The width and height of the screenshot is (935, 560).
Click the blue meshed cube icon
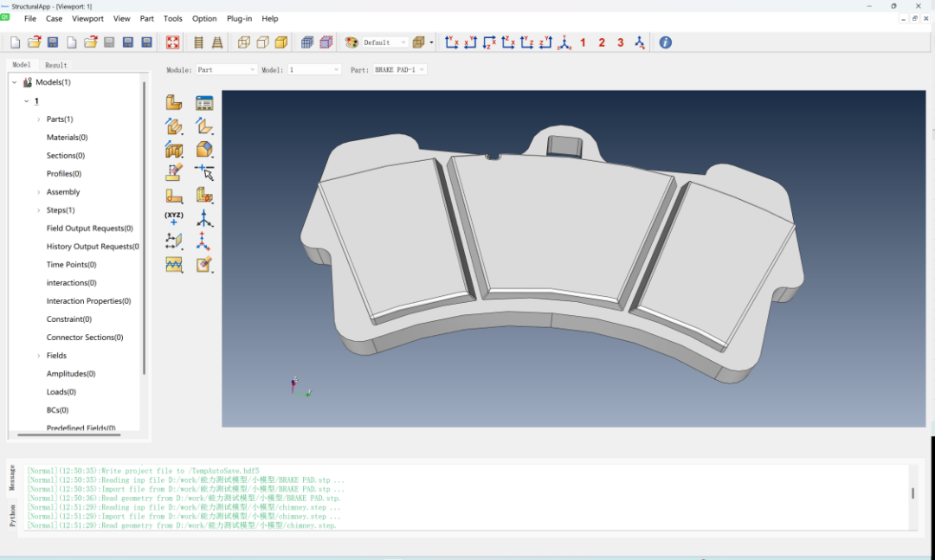coord(307,42)
